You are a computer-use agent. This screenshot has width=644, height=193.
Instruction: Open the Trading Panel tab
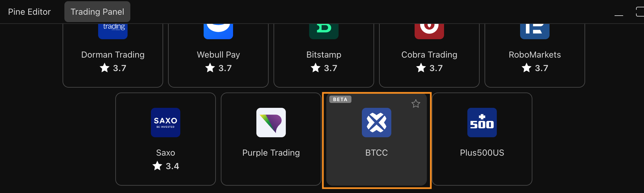tap(97, 12)
